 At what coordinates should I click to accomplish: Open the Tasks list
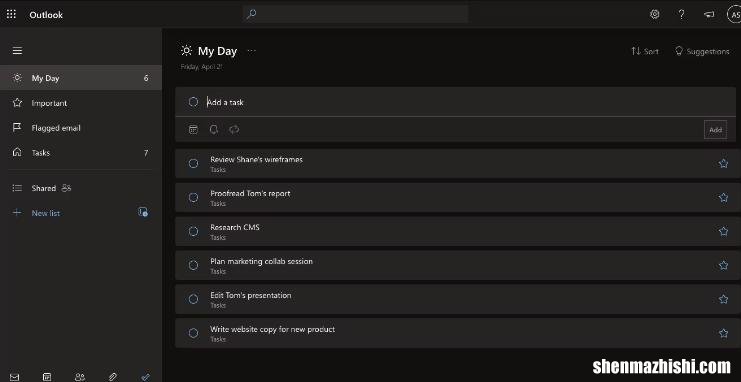[x=81, y=153]
